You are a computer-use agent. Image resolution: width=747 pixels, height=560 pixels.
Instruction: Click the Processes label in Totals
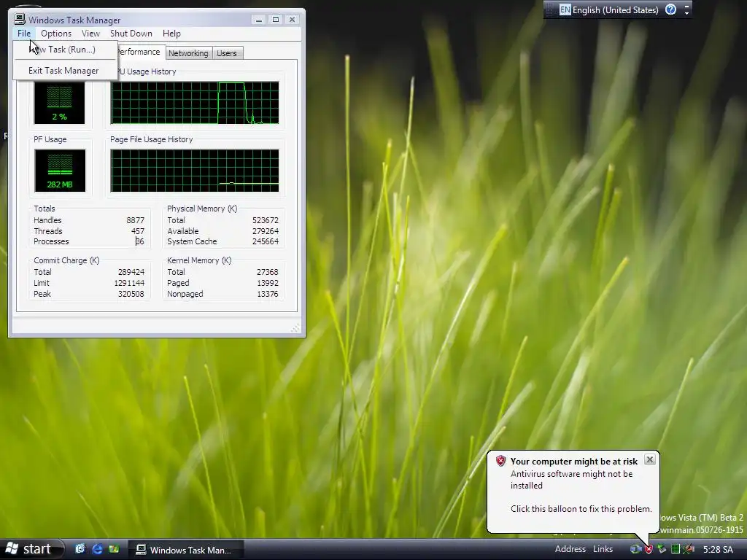(x=51, y=241)
